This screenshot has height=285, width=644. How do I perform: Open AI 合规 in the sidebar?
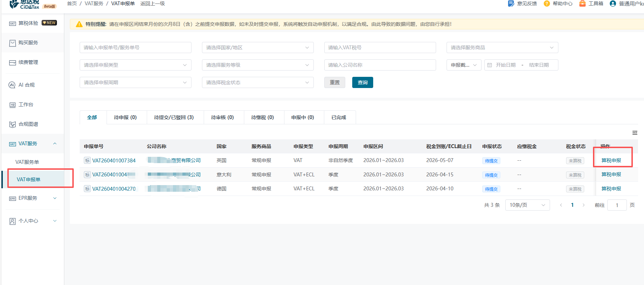pos(27,85)
